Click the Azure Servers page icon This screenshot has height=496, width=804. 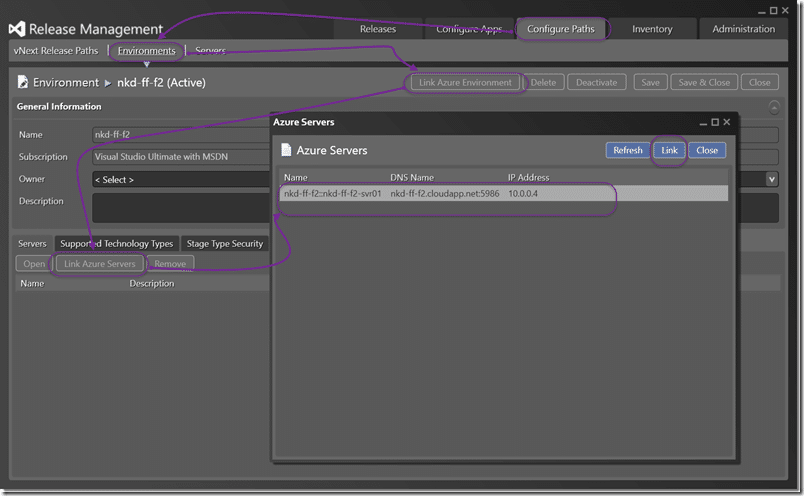point(286,150)
